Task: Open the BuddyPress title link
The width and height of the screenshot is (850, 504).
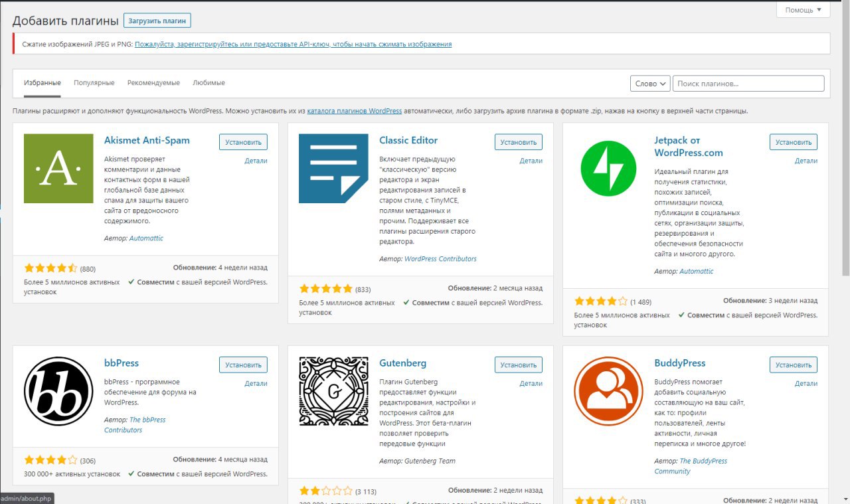Action: [680, 363]
